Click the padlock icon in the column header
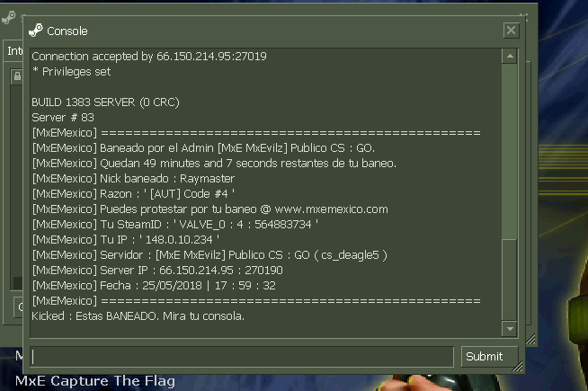The height and width of the screenshot is (391, 588). click(17, 76)
